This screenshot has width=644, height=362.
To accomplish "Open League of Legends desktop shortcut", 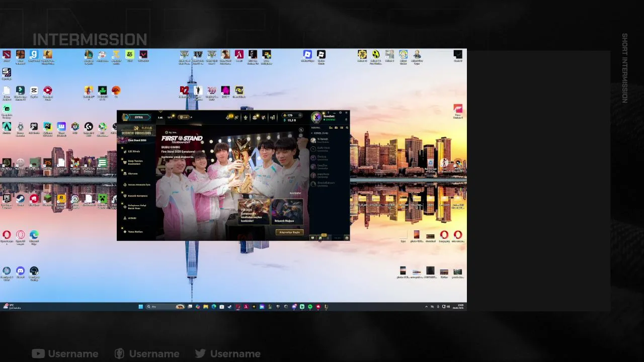I will [89, 54].
